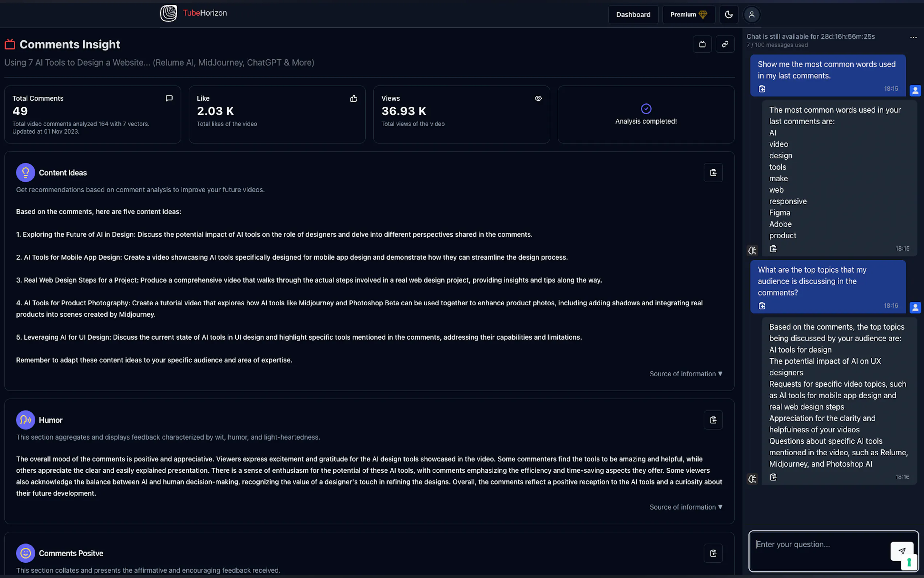924x578 pixels.
Task: Click the TubeHorizon logo
Action: (168, 13)
